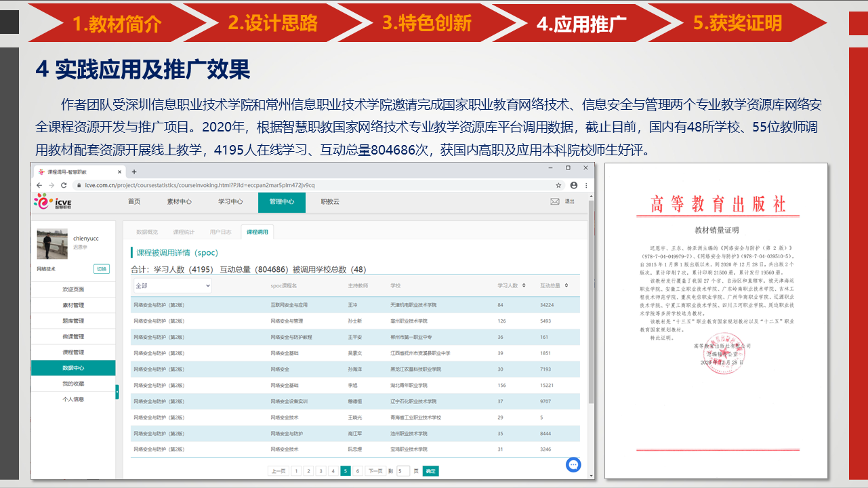868x488 pixels.
Task: Switch to the 课程统计 tab
Action: [184, 232]
